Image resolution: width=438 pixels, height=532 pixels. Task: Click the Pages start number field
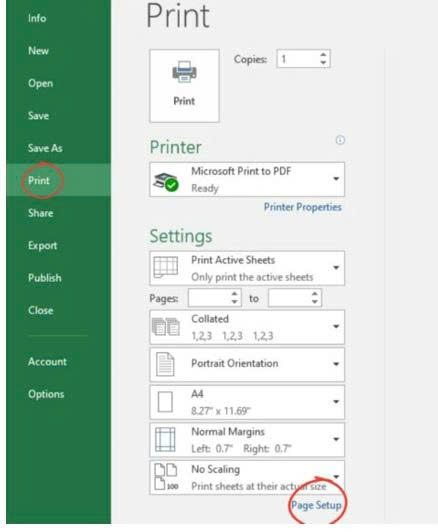pyautogui.click(x=210, y=298)
